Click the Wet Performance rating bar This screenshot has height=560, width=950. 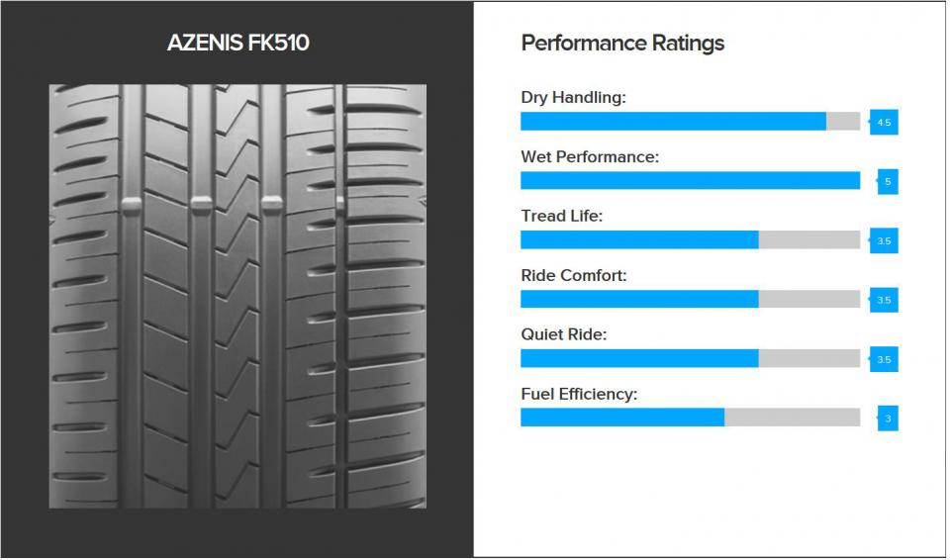690,181
